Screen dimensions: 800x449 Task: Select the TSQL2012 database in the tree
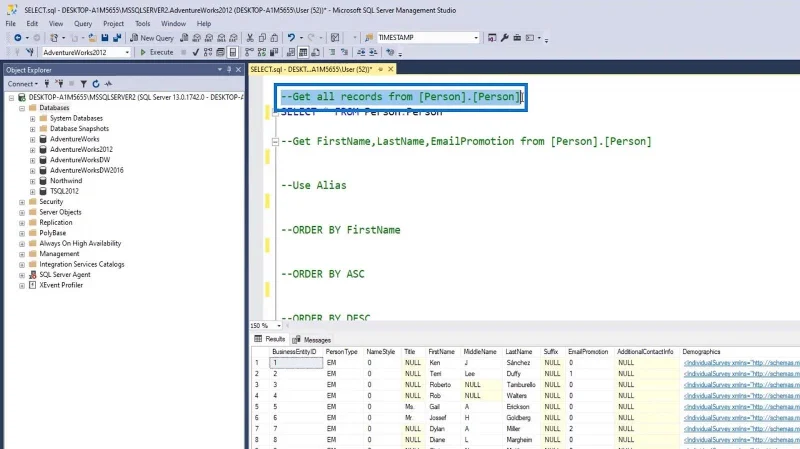coord(64,191)
